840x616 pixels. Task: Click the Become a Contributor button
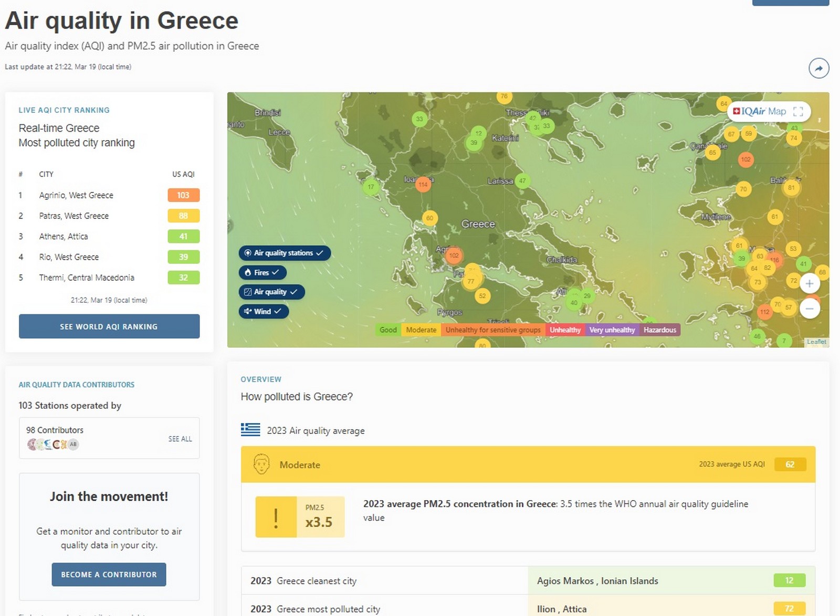pos(109,575)
